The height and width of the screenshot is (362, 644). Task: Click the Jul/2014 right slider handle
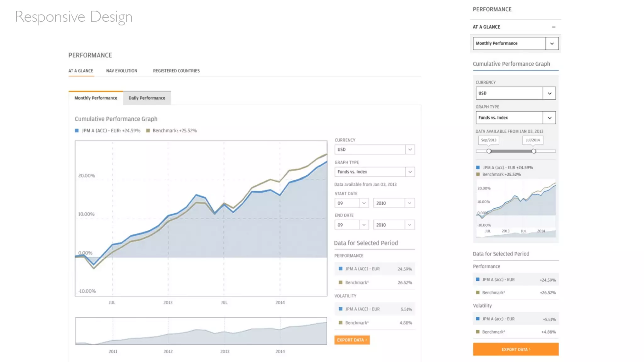(534, 151)
